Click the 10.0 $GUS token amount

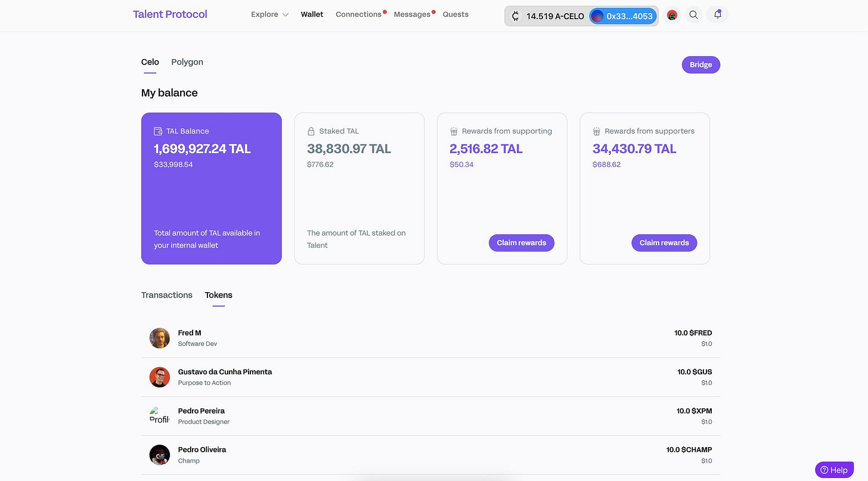click(x=695, y=372)
